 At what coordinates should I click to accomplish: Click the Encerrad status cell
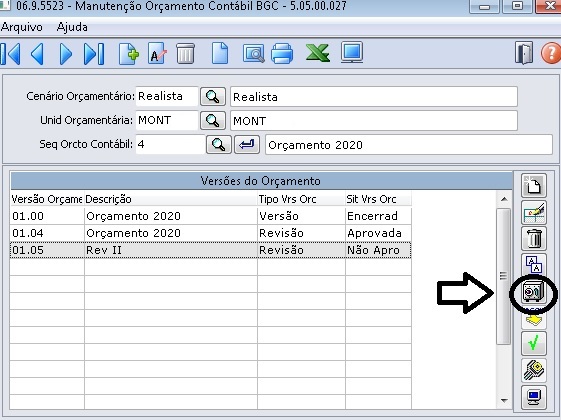click(x=378, y=216)
